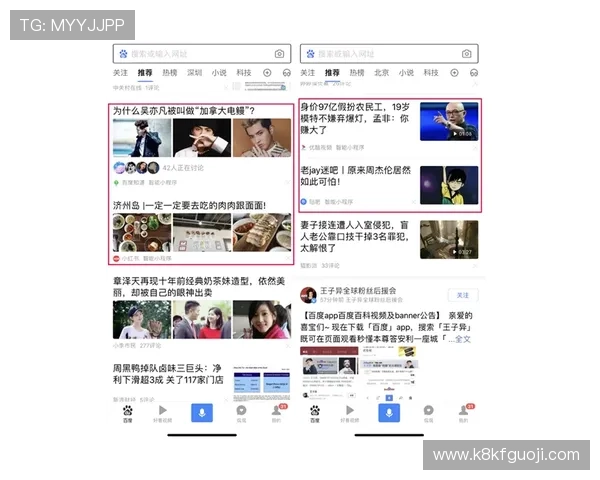600x480 pixels.
Task: Click first photo under 吴亦凡 headline
Action: (142, 138)
